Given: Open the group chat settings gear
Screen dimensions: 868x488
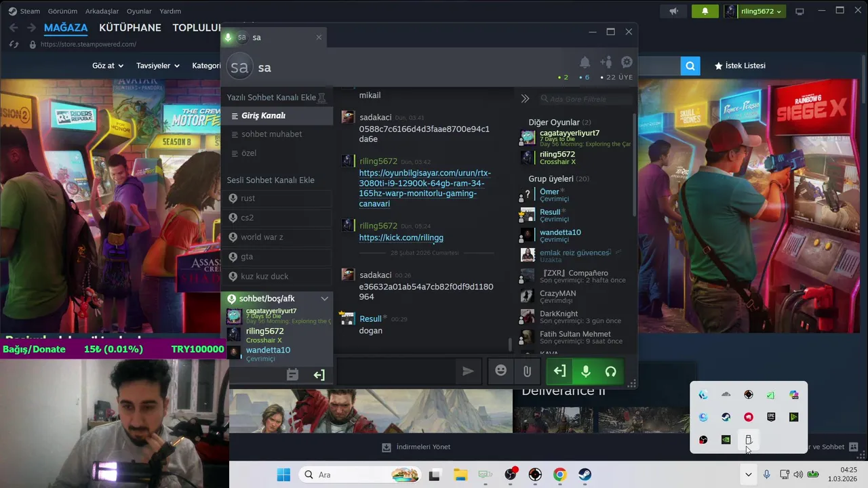Looking at the screenshot, I should coord(627,62).
